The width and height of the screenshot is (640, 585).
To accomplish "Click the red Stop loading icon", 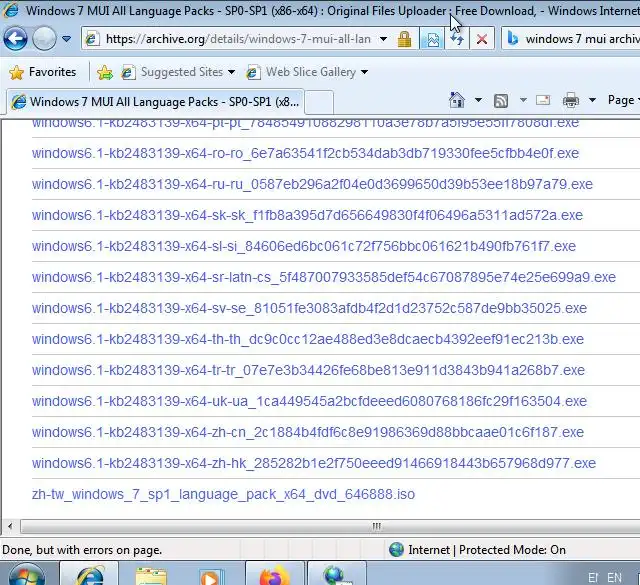I will pos(482,39).
